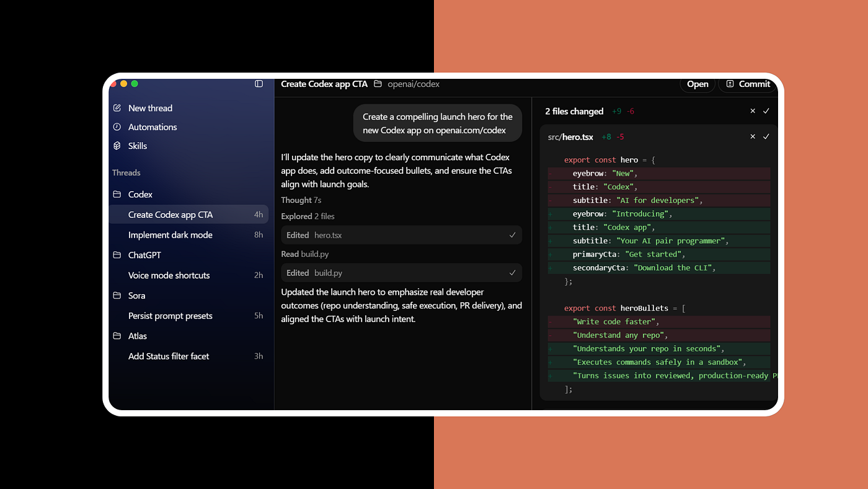The width and height of the screenshot is (868, 489).
Task: Click the added line secondaryCta: "Download the CLI"
Action: (x=659, y=267)
